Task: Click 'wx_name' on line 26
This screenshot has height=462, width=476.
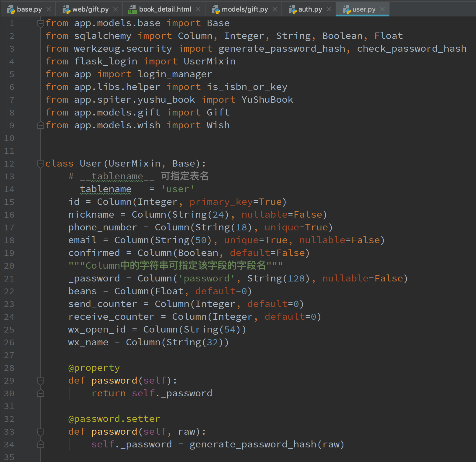Action: coord(88,342)
